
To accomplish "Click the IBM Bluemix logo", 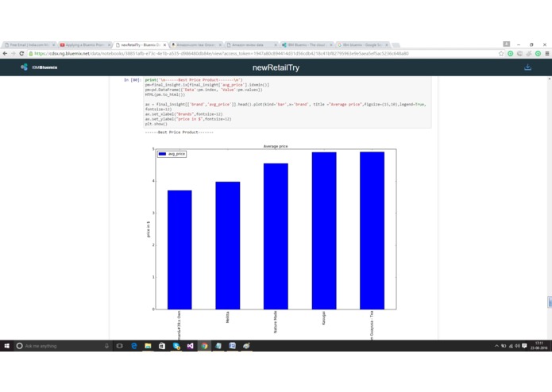I will pyautogui.click(x=39, y=67).
